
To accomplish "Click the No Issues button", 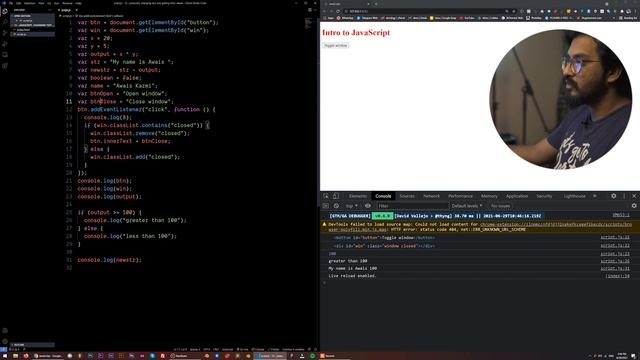I will (x=500, y=206).
